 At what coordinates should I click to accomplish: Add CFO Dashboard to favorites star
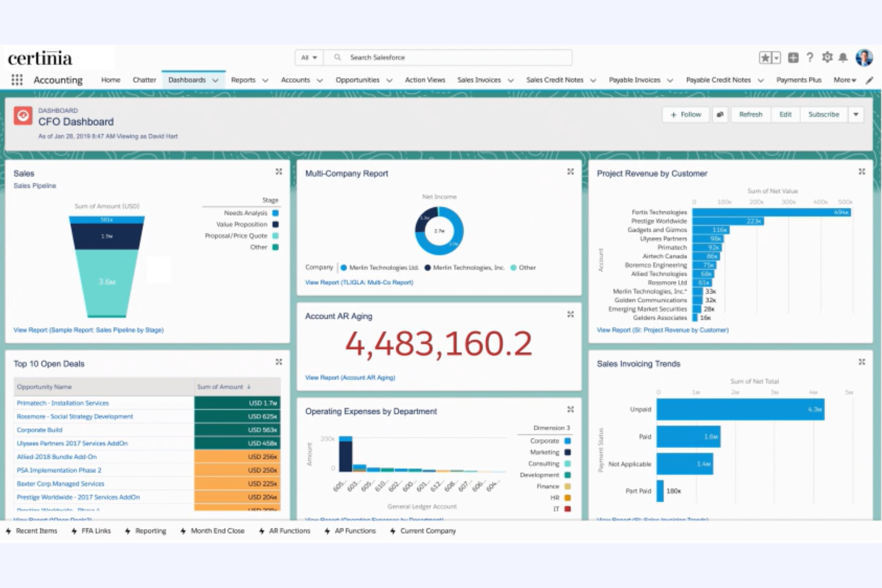pos(765,57)
